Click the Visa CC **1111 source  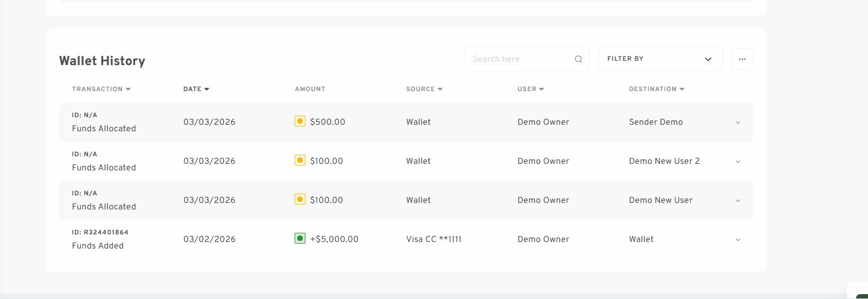433,239
